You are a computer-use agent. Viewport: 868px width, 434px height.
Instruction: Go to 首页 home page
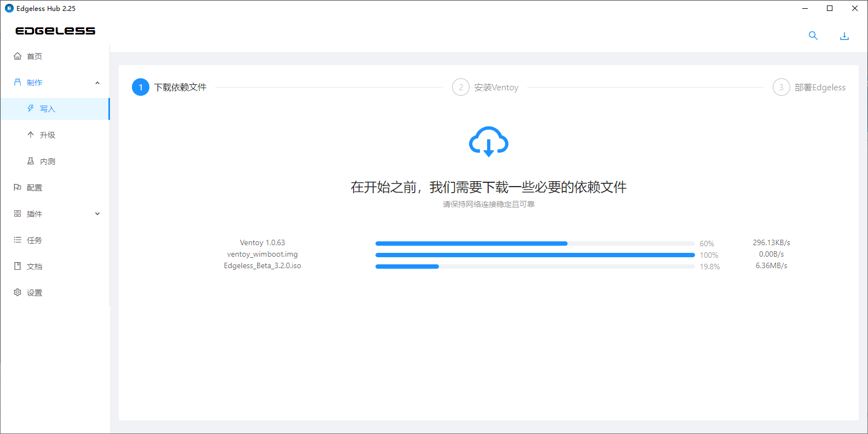[x=55, y=56]
